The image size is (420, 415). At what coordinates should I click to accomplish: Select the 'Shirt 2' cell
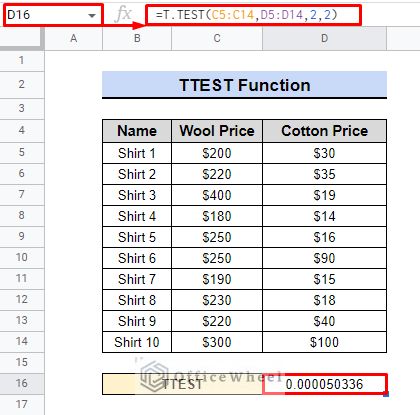(137, 174)
